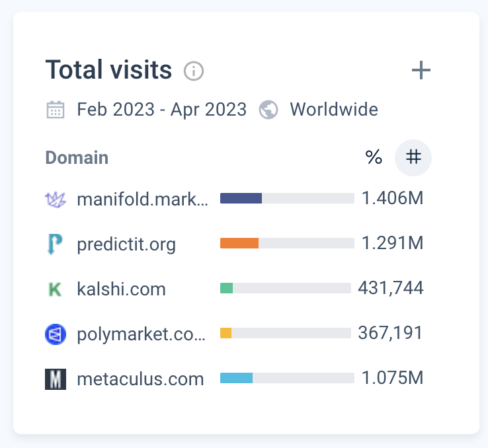Click the 1.291M visits value
488x448 pixels.
[393, 243]
